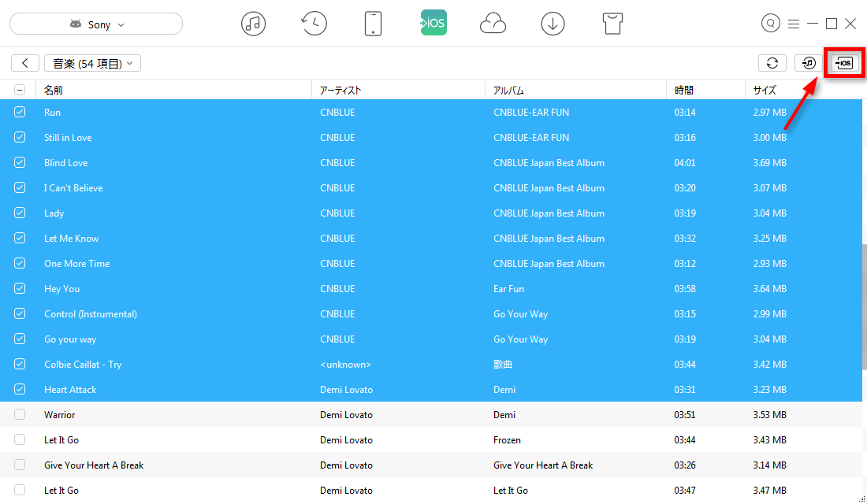Open the T-shirt skin icon
Viewport: 867px width, 504px height.
(612, 24)
